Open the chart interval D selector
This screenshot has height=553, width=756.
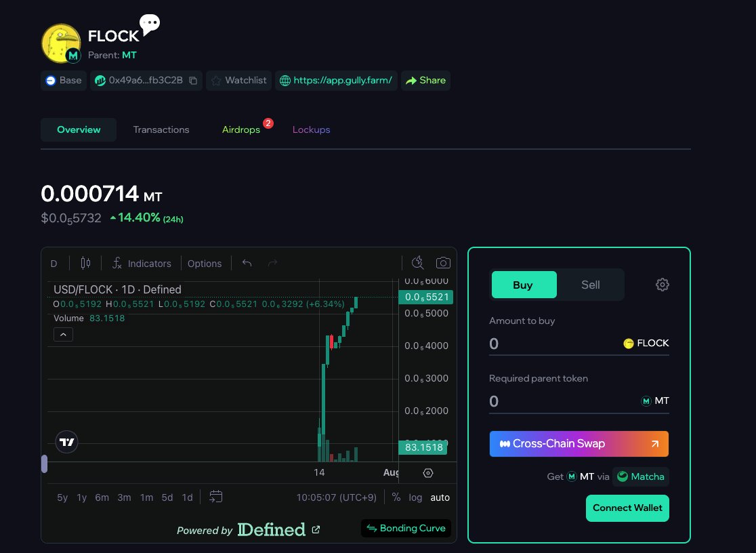coord(54,264)
